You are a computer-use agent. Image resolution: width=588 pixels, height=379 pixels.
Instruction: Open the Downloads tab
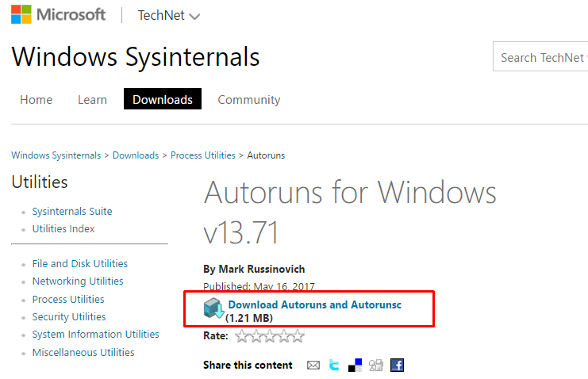(x=163, y=99)
